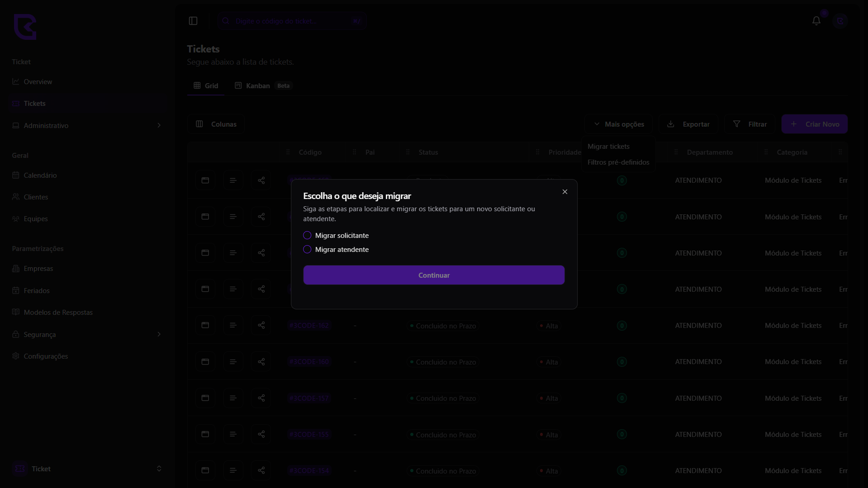The image size is (868, 488).
Task: Toggle the sidebar panel icon
Action: pyautogui.click(x=193, y=21)
